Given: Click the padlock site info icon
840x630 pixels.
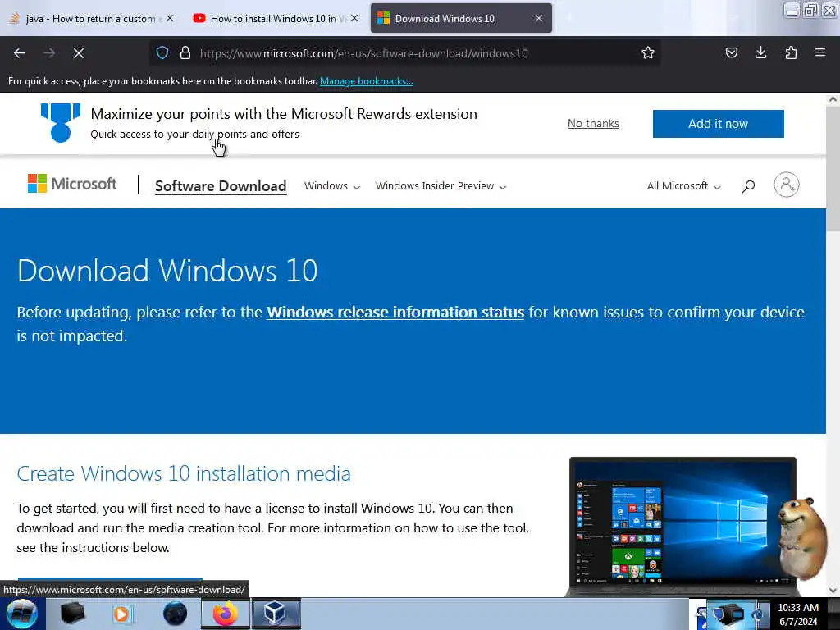Looking at the screenshot, I should (x=185, y=52).
